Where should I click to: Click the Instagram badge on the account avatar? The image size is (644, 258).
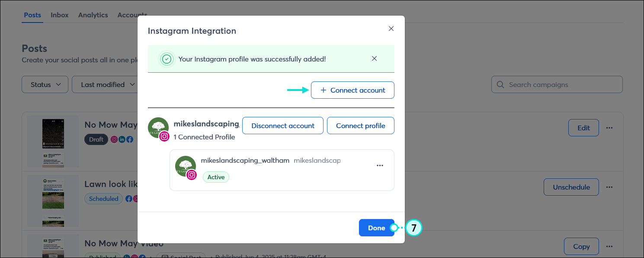(164, 136)
